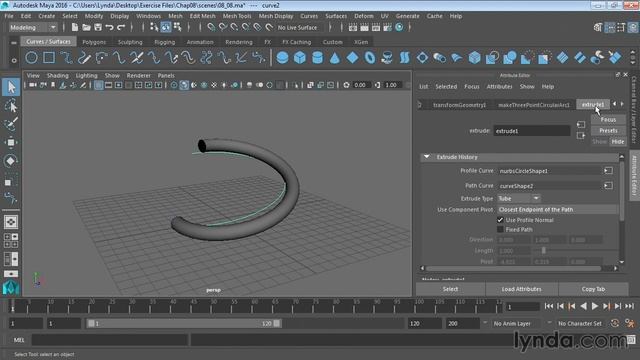
Task: Activate the Move tool
Action: click(11, 142)
